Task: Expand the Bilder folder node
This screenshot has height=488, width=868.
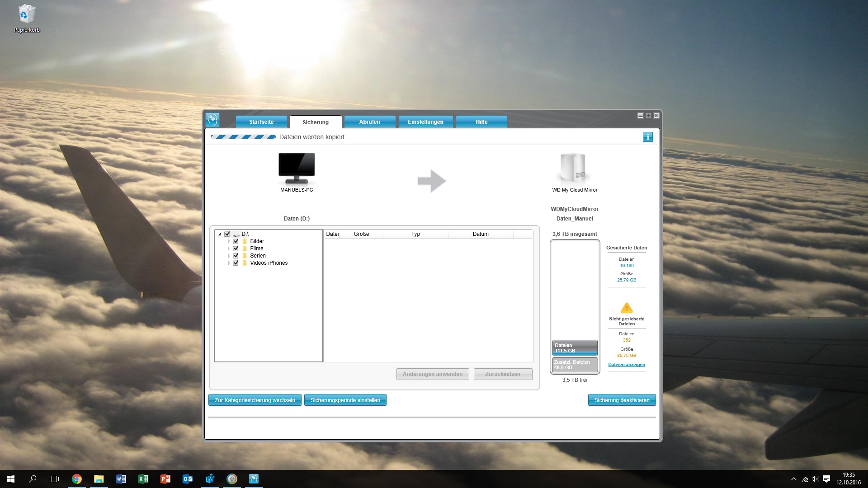Action: point(229,241)
